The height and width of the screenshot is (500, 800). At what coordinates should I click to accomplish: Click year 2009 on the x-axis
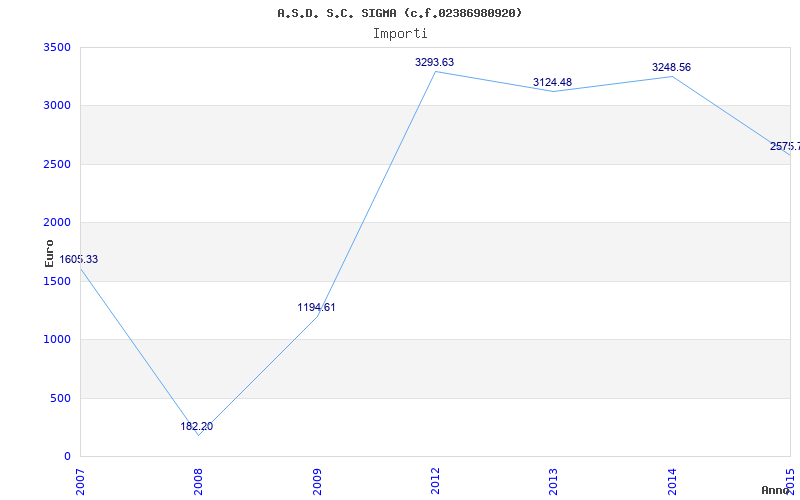pyautogui.click(x=317, y=479)
